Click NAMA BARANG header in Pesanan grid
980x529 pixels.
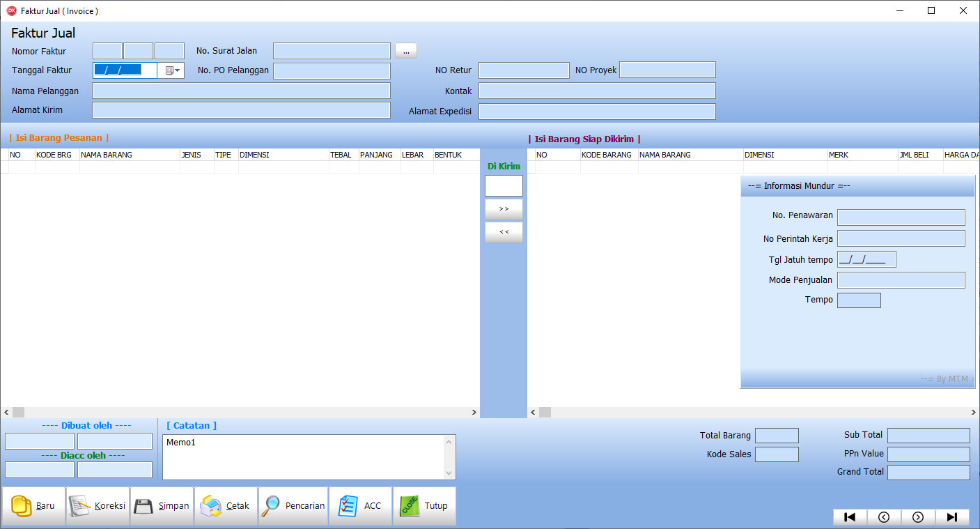pos(130,155)
